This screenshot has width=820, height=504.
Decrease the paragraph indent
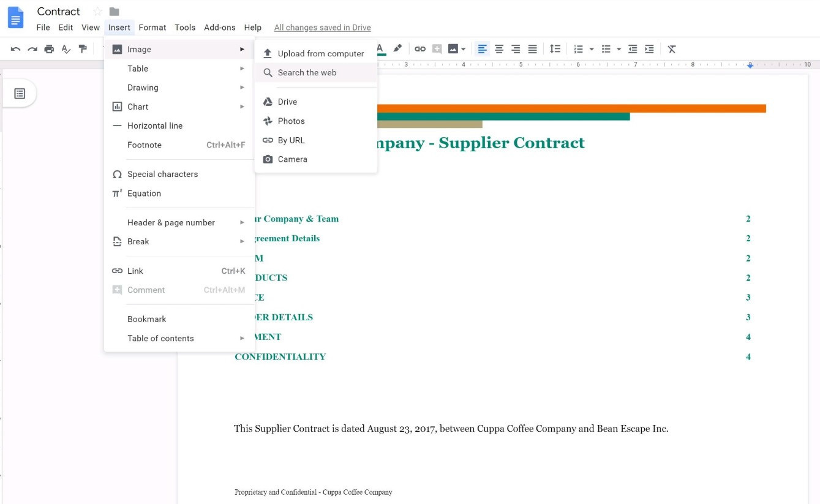tap(633, 49)
